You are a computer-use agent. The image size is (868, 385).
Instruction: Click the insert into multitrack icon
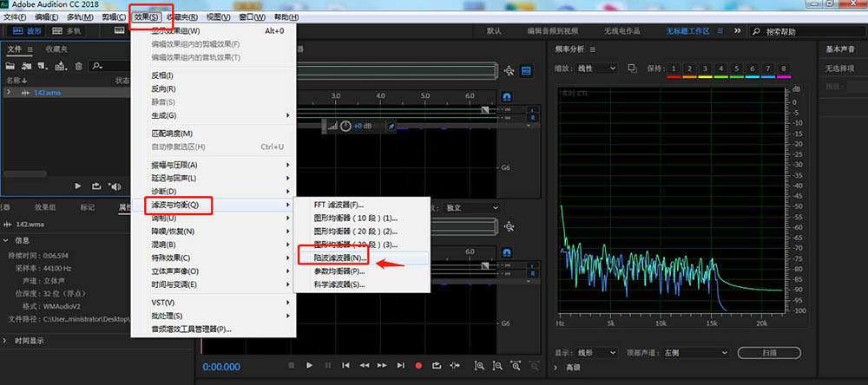(61, 67)
